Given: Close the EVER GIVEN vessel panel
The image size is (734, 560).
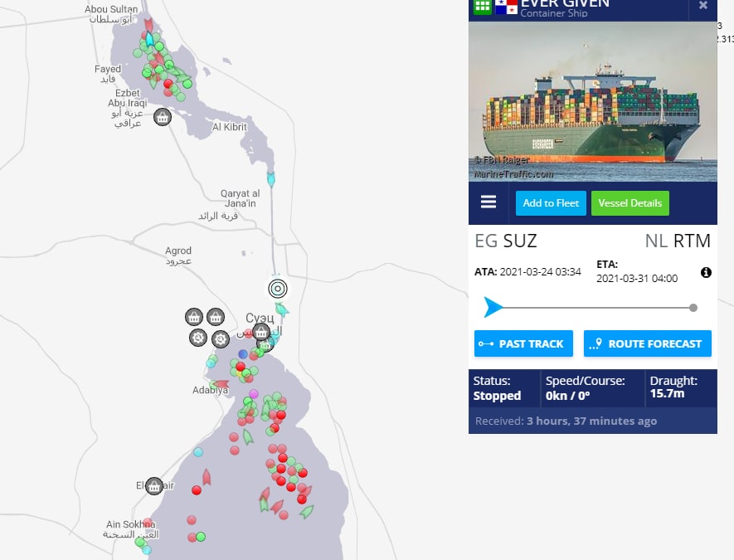Looking at the screenshot, I should 702,6.
